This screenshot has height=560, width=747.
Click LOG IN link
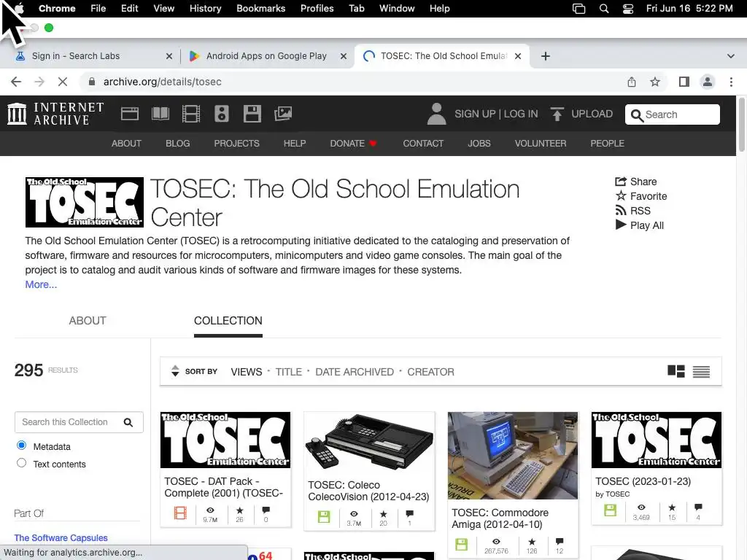(521, 114)
